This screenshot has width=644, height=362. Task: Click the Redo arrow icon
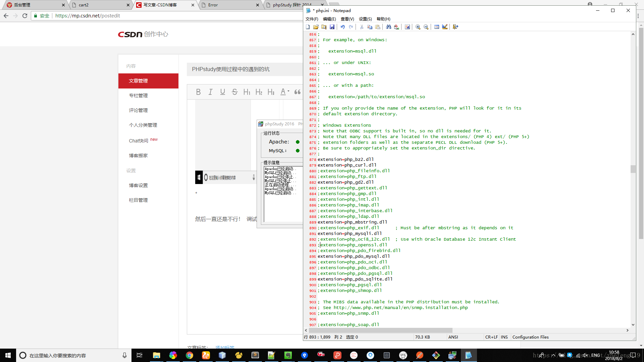coord(351,27)
